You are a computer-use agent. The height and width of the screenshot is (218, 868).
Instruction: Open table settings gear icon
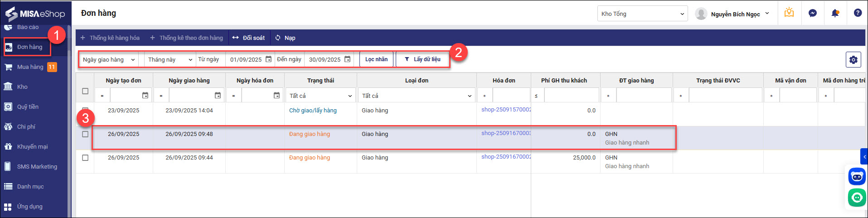click(853, 60)
